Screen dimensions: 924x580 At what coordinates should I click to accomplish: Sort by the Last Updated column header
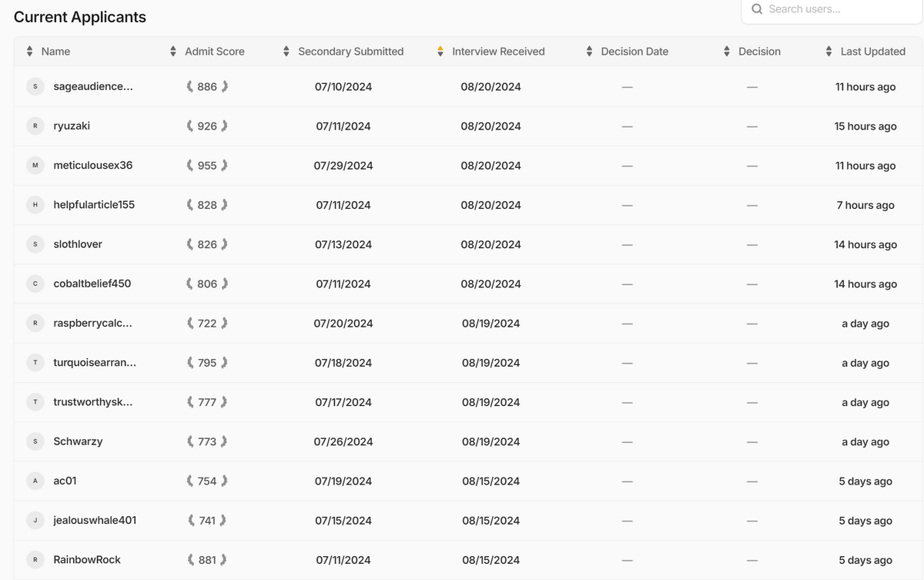pos(872,52)
